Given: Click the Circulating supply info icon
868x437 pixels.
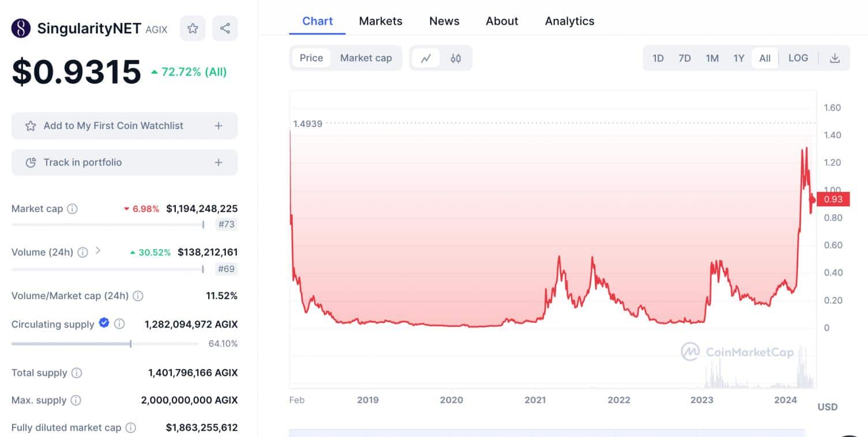Looking at the screenshot, I should 119,324.
